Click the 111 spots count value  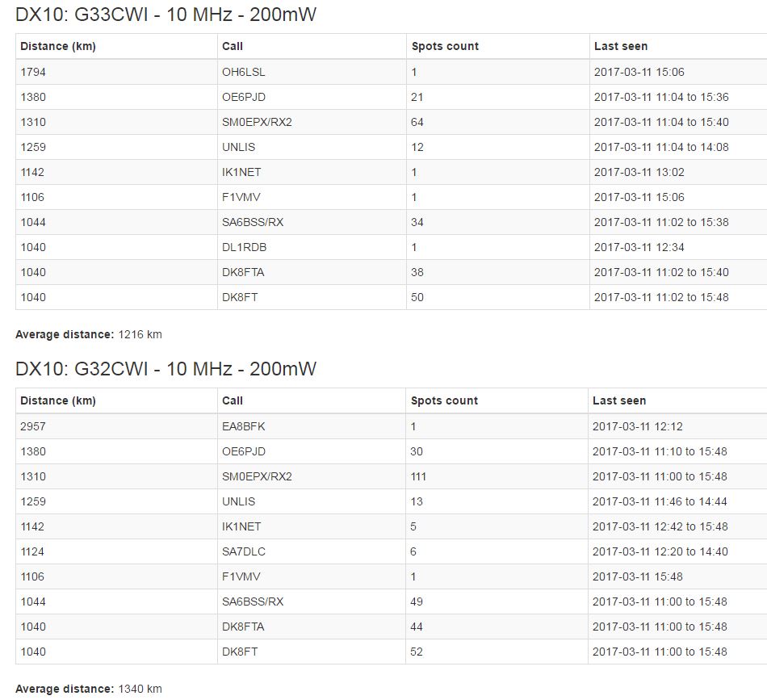pyautogui.click(x=418, y=476)
